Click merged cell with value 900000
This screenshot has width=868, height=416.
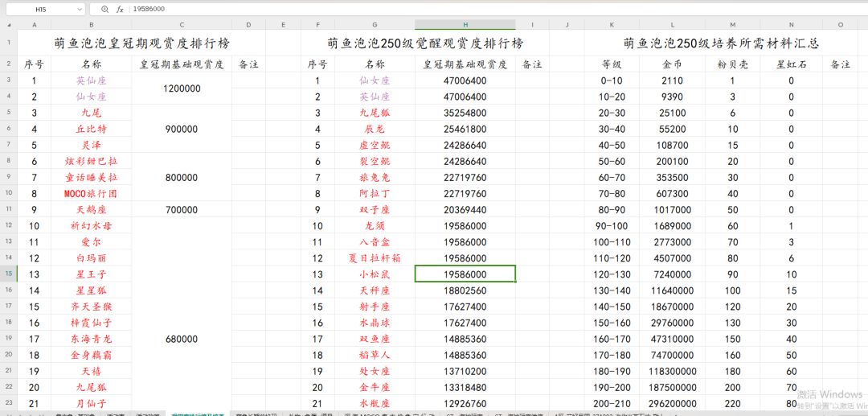(x=182, y=129)
